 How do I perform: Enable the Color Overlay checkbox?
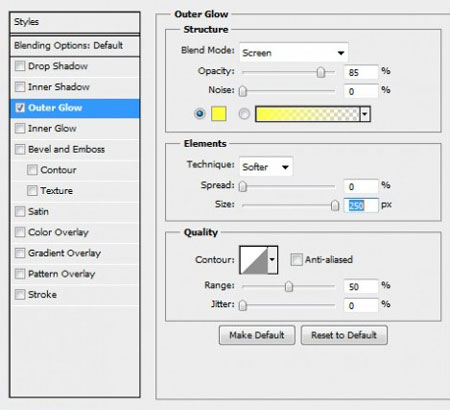(20, 232)
